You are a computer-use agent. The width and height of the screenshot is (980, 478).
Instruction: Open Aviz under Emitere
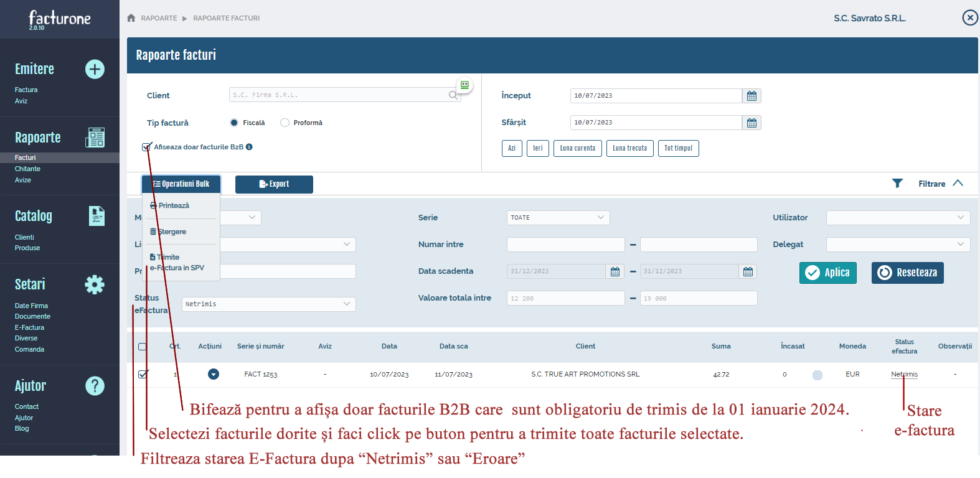(21, 101)
